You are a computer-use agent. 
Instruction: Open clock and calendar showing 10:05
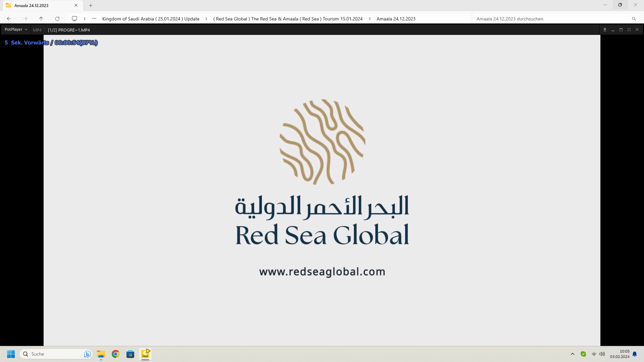620,354
